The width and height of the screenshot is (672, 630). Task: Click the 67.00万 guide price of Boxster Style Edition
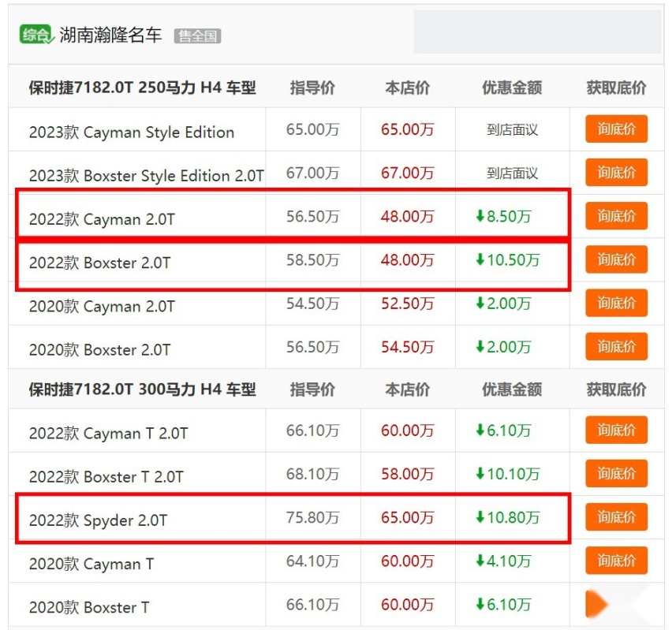(313, 173)
